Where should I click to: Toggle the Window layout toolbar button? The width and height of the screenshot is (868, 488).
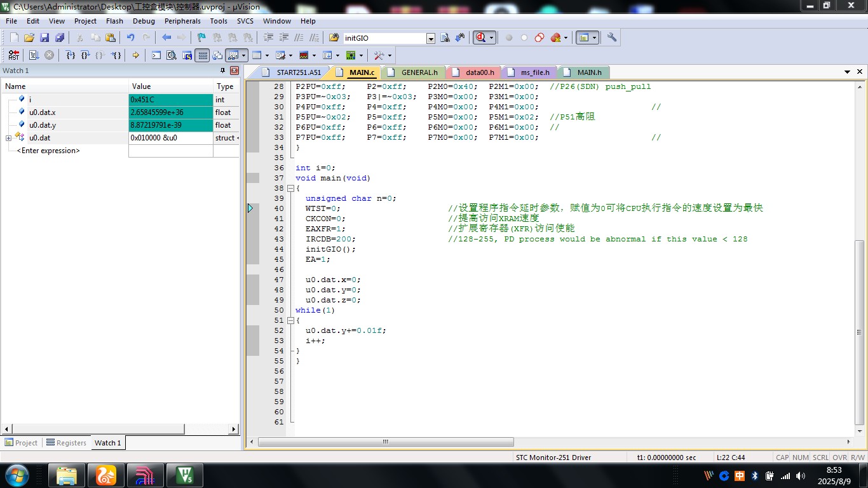584,37
